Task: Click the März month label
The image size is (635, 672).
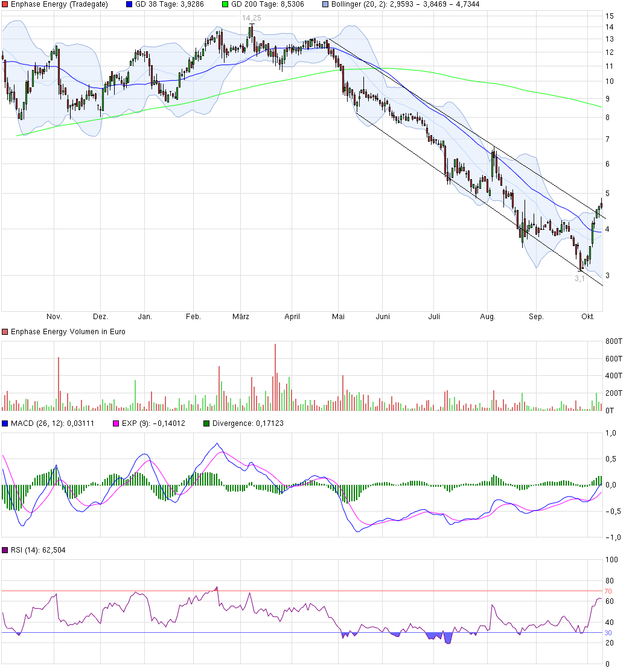Action: coord(240,317)
